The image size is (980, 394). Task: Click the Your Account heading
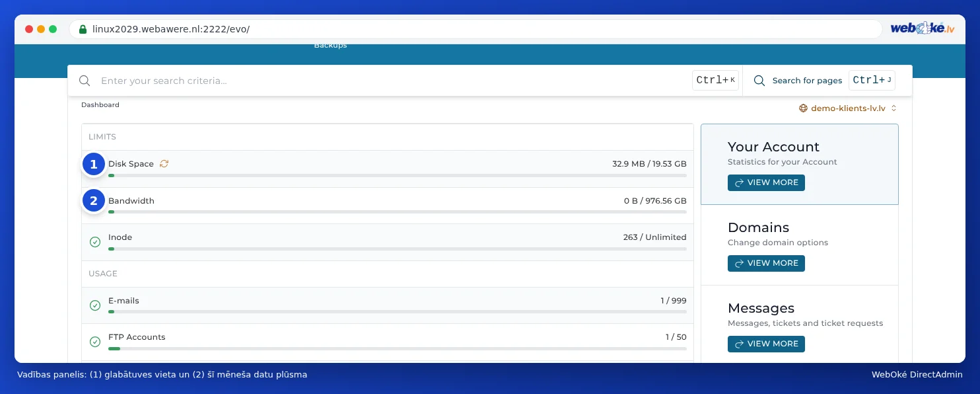(773, 147)
